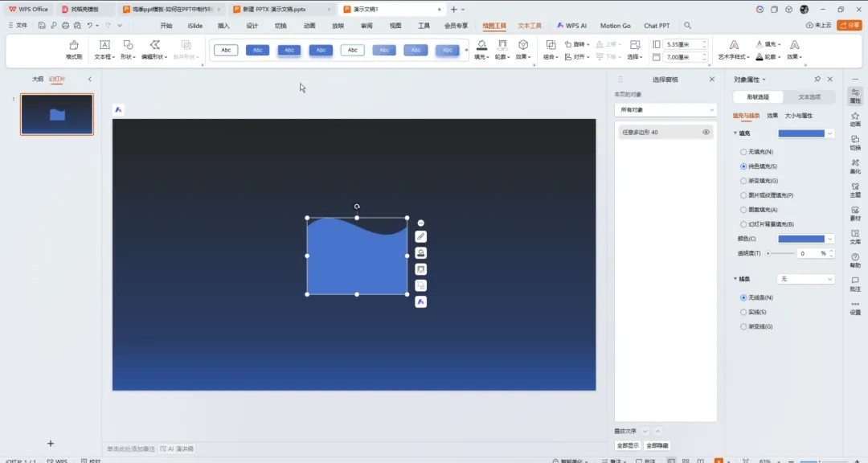Viewport: 868px width, 463px height.
Task: Open the 所有对象 dropdown in selection pane
Action: click(x=665, y=109)
